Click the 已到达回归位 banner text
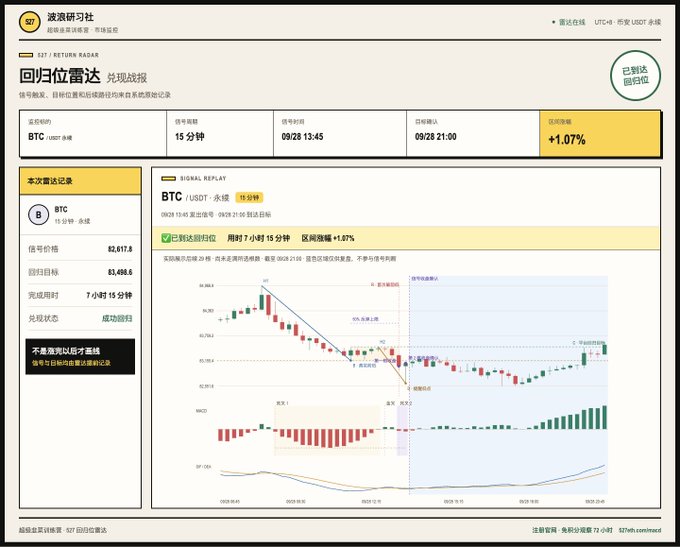This screenshot has height=547, width=680. click(193, 238)
